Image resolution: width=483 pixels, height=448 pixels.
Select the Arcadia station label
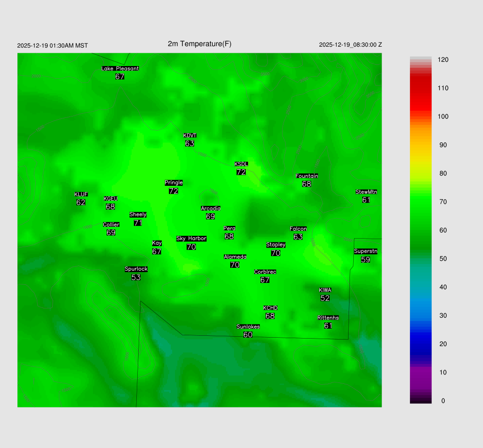pyautogui.click(x=210, y=208)
